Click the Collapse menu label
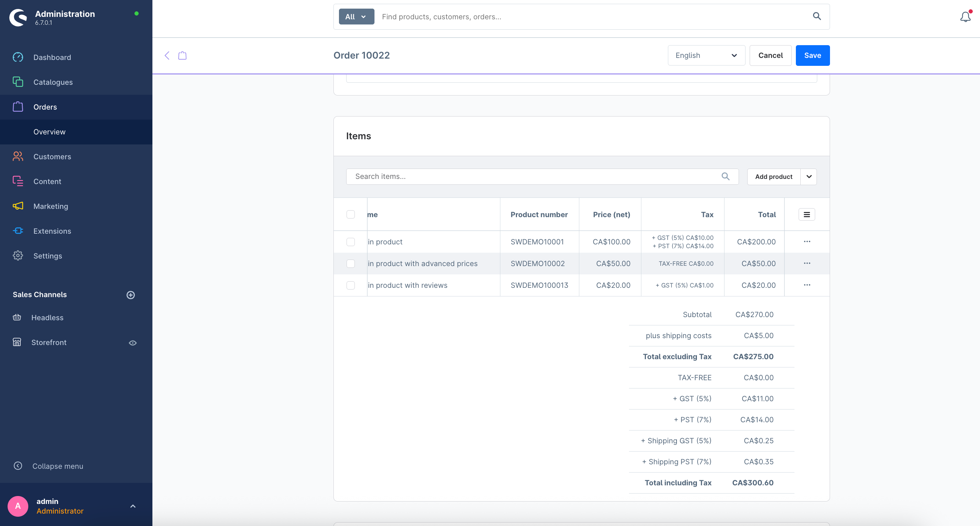Screen dimensions: 980x526 (58, 466)
